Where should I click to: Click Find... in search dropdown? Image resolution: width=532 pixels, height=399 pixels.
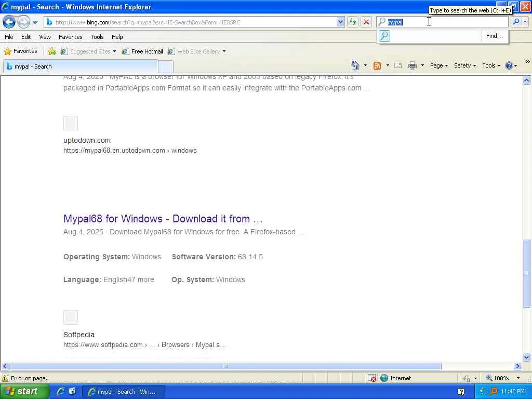[495, 36]
